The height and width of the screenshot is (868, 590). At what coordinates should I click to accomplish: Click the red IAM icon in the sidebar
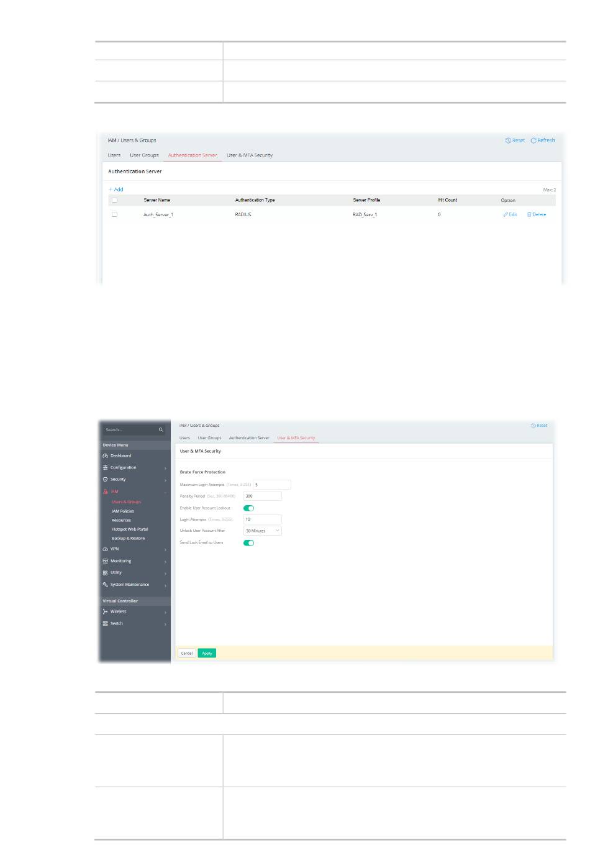coord(106,491)
